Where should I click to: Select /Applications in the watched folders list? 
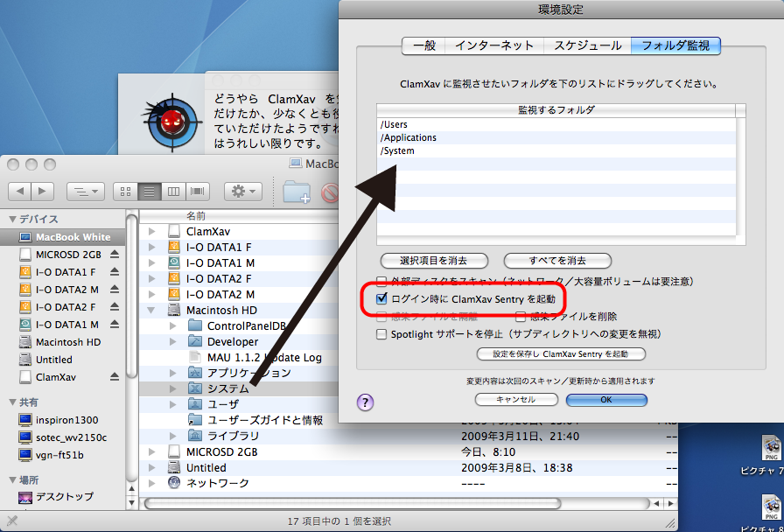click(x=556, y=137)
